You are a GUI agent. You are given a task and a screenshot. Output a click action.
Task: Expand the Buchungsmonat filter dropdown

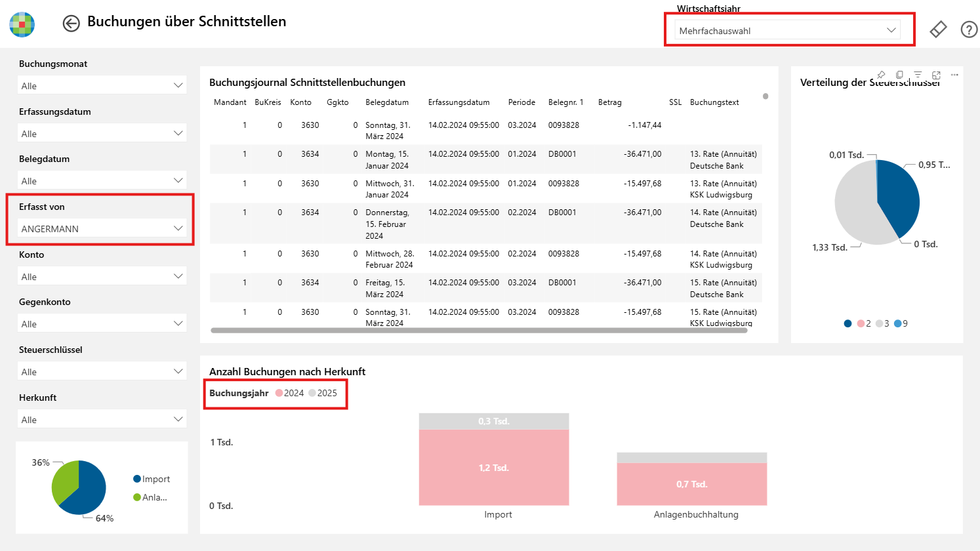pos(102,85)
